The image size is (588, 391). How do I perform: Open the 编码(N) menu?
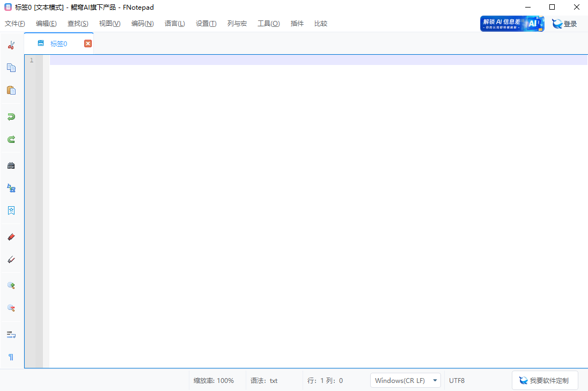[x=142, y=23]
